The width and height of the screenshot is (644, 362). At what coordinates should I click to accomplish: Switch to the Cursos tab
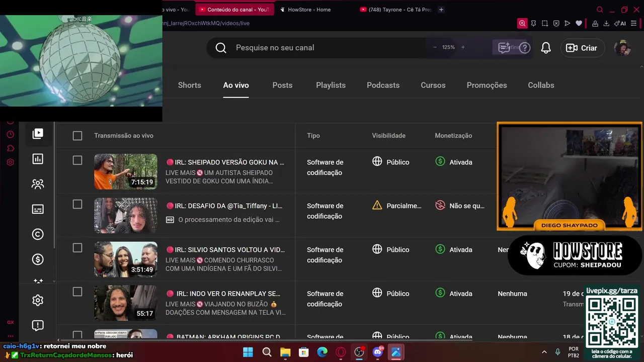coord(433,85)
